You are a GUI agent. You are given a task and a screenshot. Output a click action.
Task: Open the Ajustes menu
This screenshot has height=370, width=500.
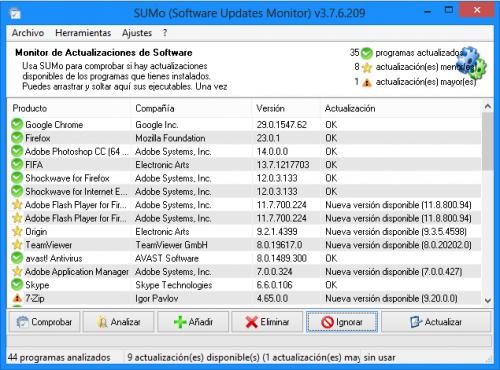coord(137,33)
